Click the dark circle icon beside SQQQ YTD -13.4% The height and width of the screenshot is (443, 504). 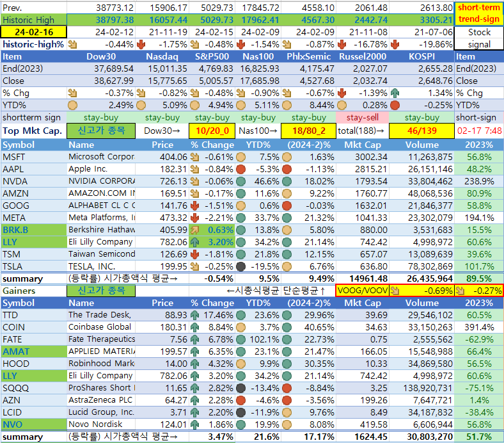click(x=240, y=389)
